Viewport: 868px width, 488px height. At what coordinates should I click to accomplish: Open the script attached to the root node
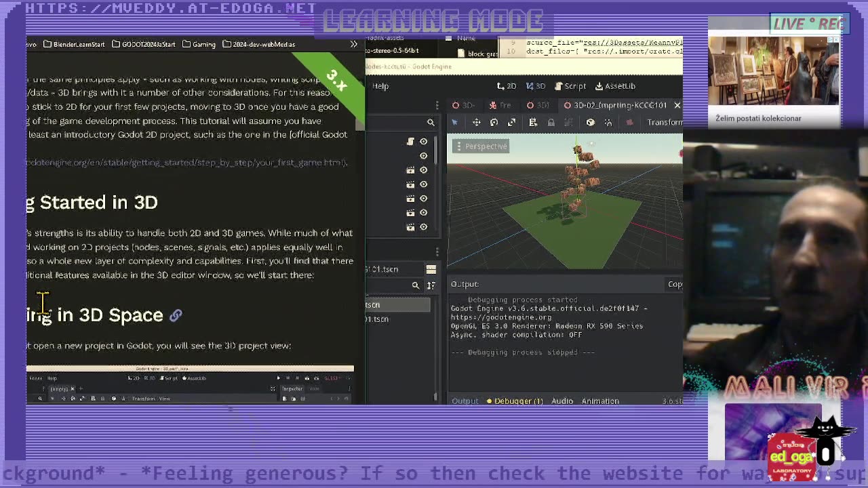(410, 142)
